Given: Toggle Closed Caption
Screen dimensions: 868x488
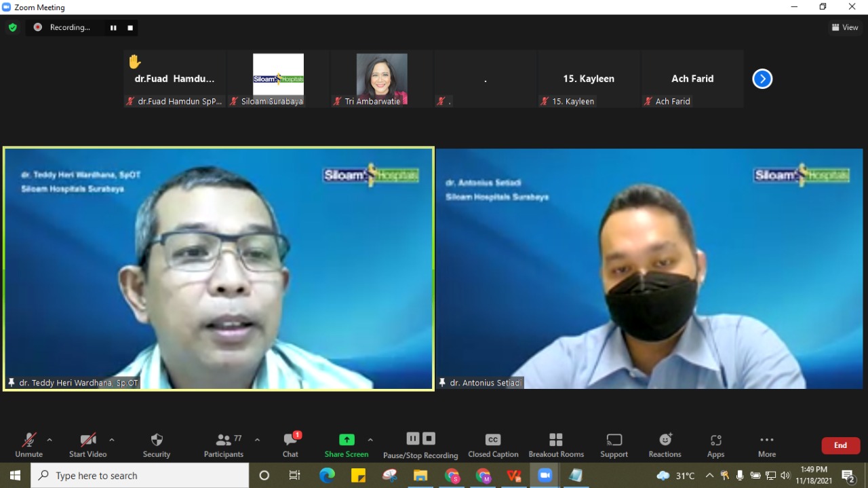Looking at the screenshot, I should click(x=493, y=445).
